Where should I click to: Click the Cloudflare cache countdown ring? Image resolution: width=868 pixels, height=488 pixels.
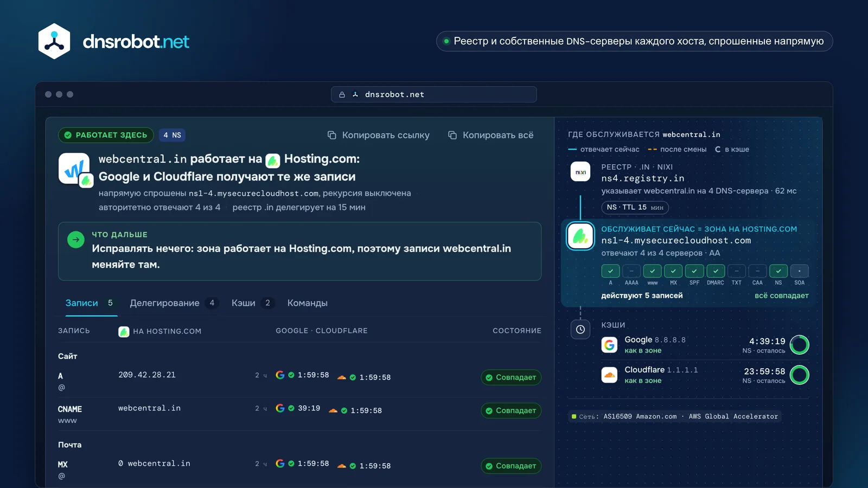[x=800, y=375]
